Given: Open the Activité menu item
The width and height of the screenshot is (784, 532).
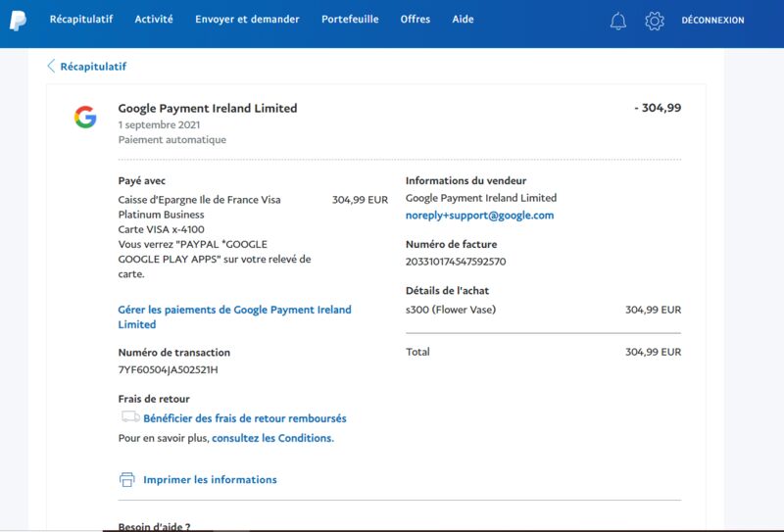Looking at the screenshot, I should [x=154, y=19].
